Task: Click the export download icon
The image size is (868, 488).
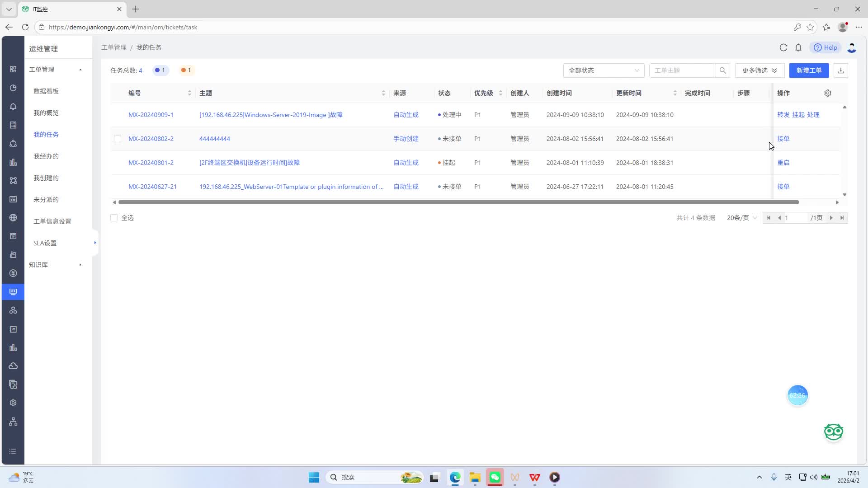Action: pos(841,70)
